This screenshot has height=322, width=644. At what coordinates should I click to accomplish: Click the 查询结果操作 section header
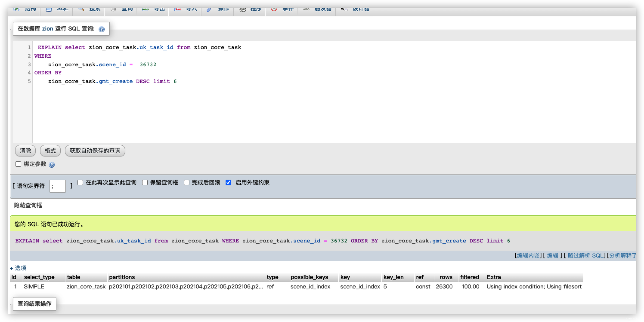pyautogui.click(x=34, y=304)
